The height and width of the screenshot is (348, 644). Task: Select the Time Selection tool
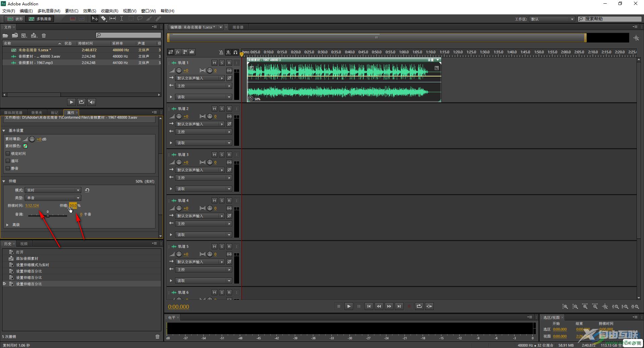[121, 19]
